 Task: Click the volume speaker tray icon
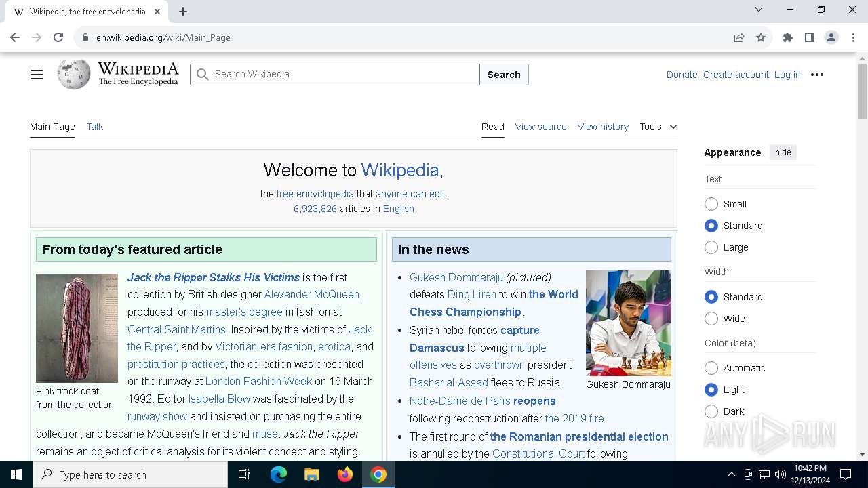[781, 474]
